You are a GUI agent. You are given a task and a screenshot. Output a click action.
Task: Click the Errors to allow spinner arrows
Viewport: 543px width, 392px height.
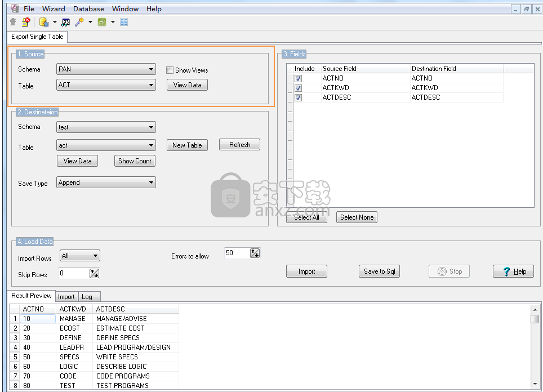255,253
